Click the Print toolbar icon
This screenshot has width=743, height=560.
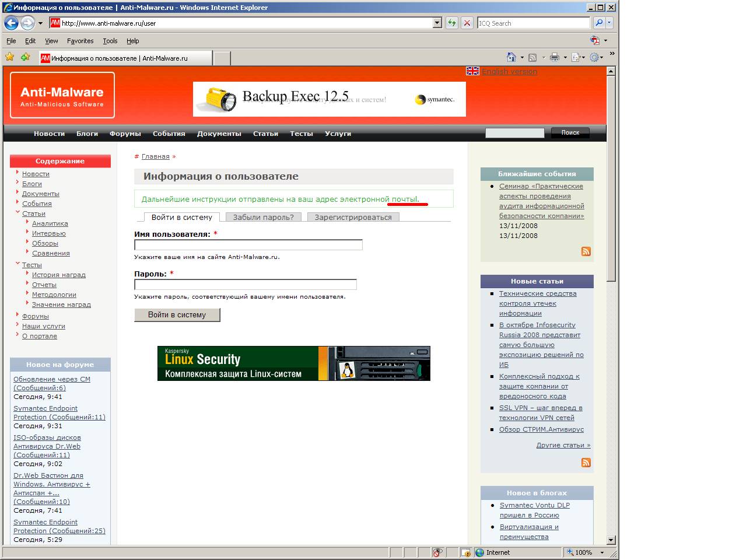[554, 57]
